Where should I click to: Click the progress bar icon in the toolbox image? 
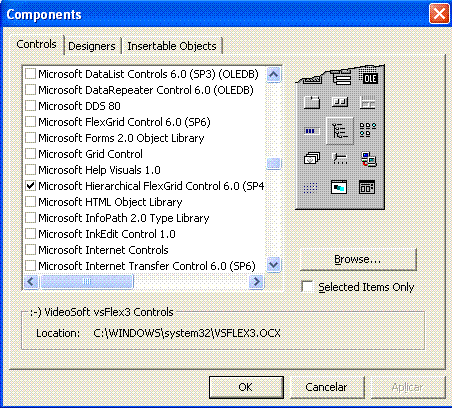(312, 131)
